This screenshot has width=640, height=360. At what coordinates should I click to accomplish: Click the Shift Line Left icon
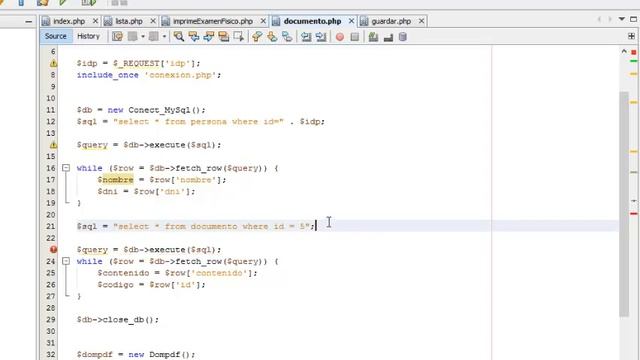tap(306, 37)
